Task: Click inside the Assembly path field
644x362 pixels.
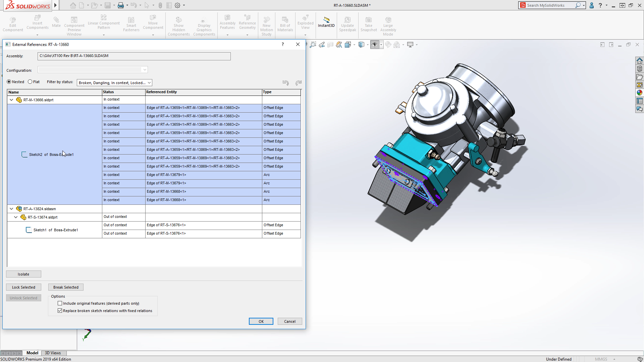Action: (134, 56)
